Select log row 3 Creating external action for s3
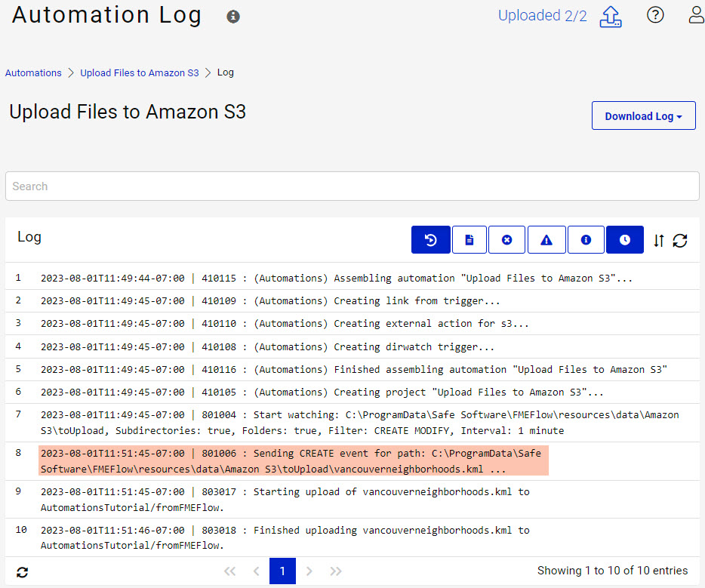705x588 pixels. pyautogui.click(x=352, y=324)
